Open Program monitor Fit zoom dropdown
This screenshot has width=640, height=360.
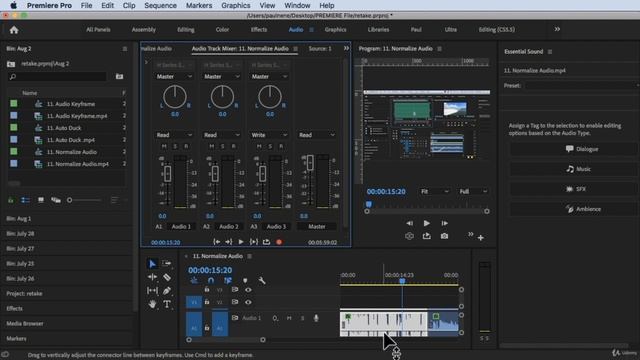[435, 191]
